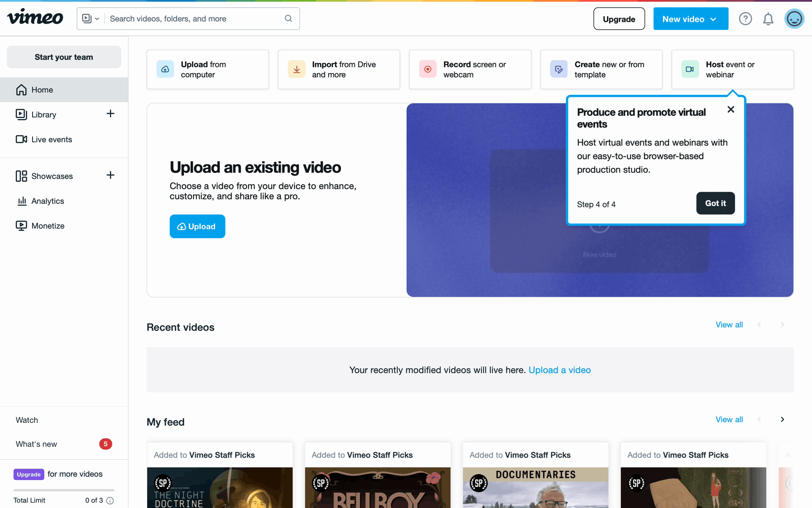The image size is (812, 508).
Task: Click Total Limit info icon
Action: pos(110,500)
